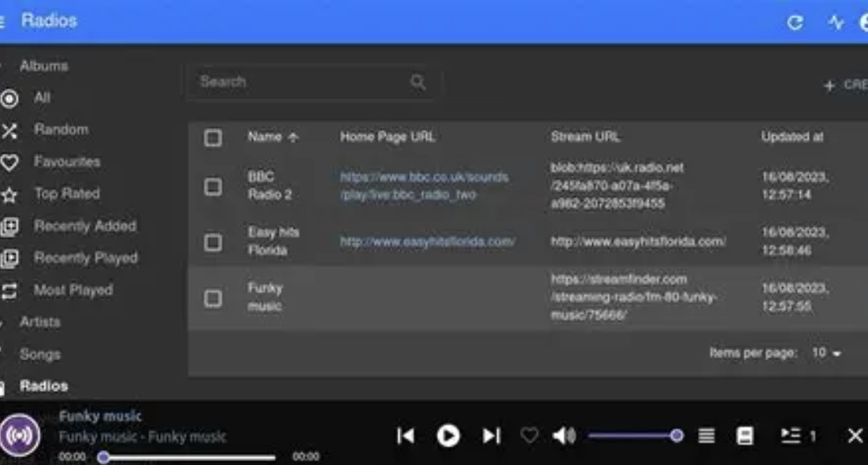Skip to the next track
The width and height of the screenshot is (868, 465).
pyautogui.click(x=491, y=436)
